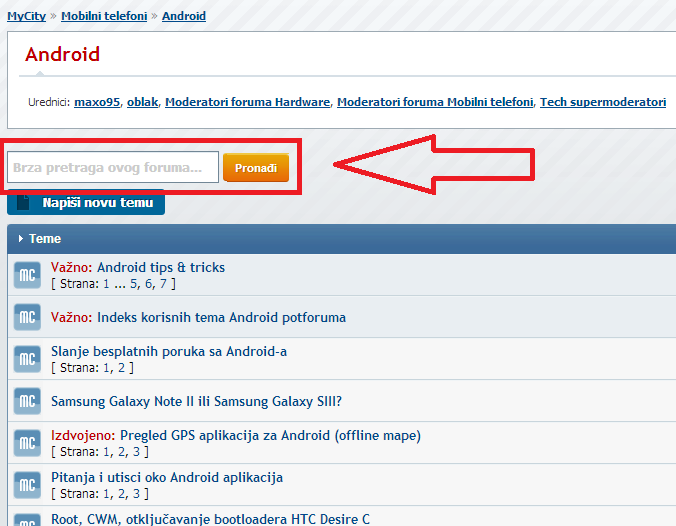
Task: Click MC icon beside Slanje besplatnih poruka
Action: click(27, 359)
